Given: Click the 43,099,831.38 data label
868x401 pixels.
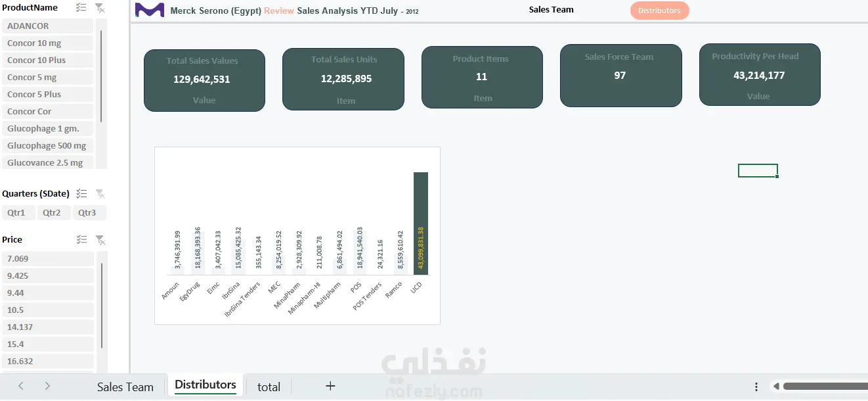Looking at the screenshot, I should (x=421, y=248).
